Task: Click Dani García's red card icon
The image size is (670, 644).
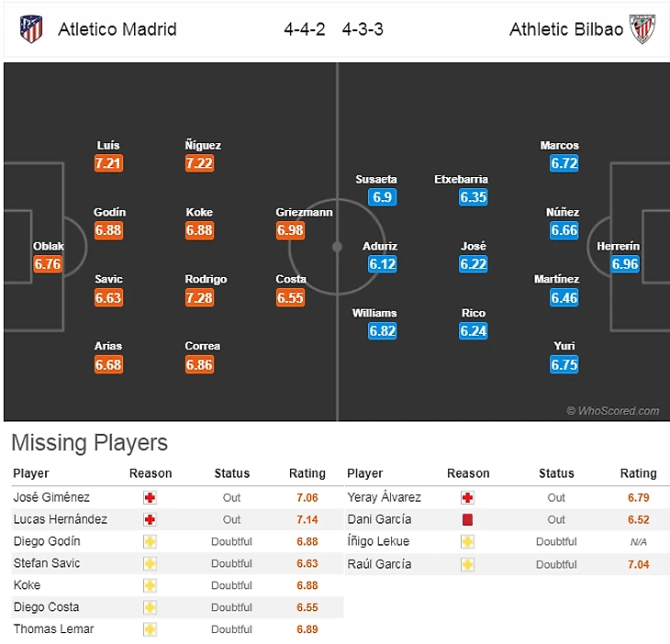Action: (467, 519)
